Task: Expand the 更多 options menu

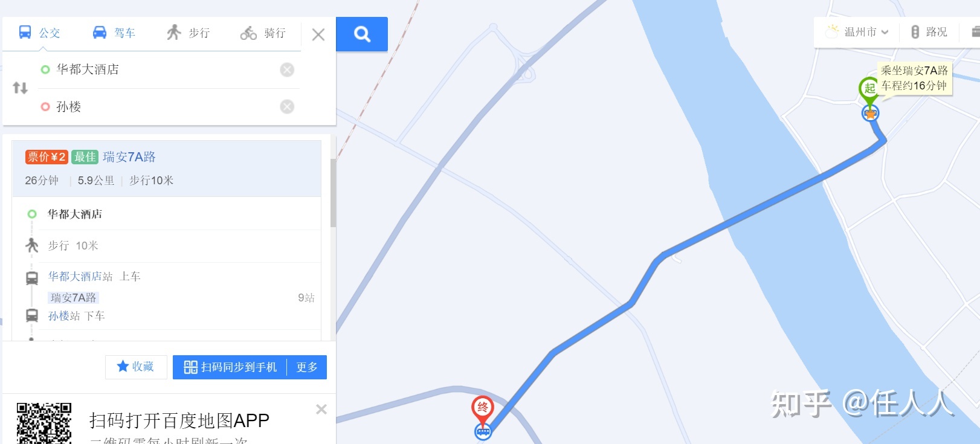Action: pos(307,367)
